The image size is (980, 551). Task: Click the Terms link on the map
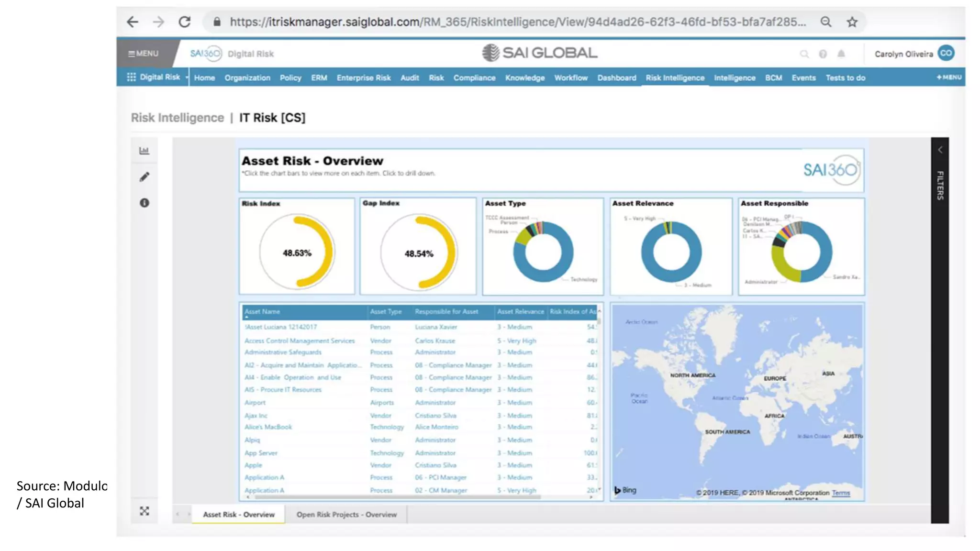click(841, 493)
